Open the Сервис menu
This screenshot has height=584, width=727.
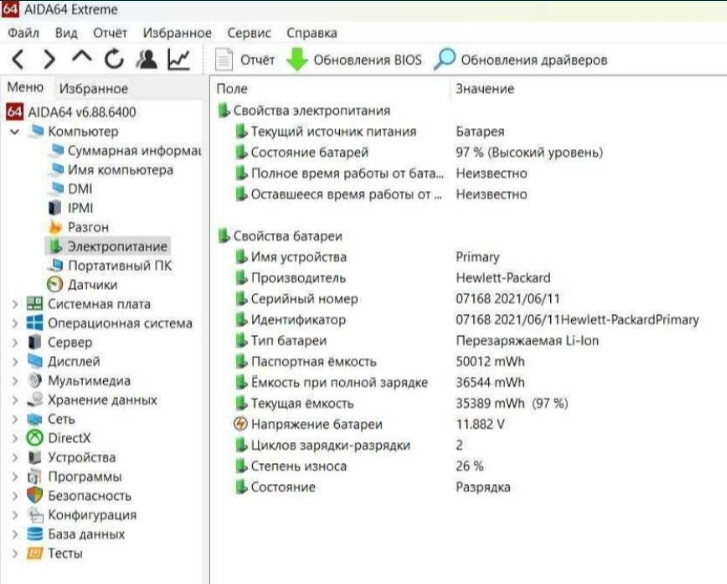click(x=249, y=33)
